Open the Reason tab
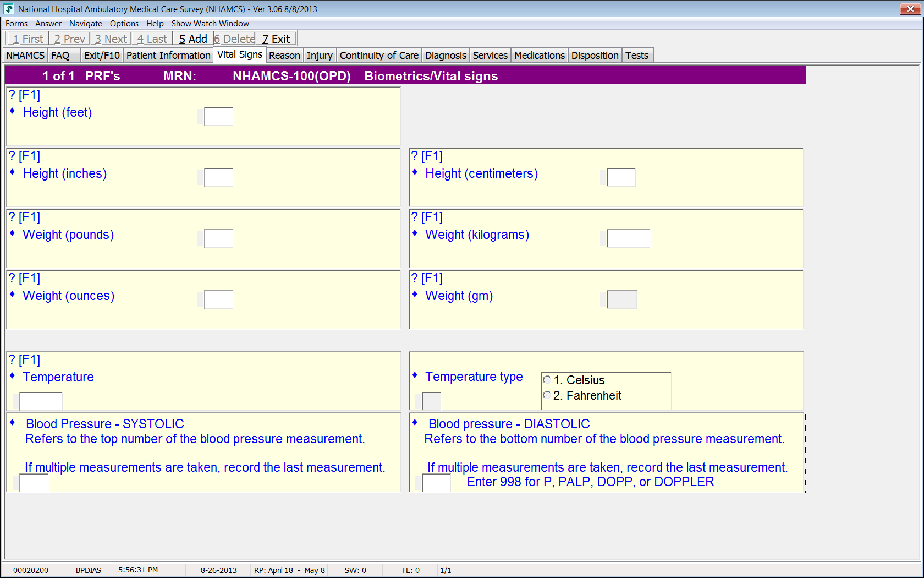 click(x=284, y=56)
